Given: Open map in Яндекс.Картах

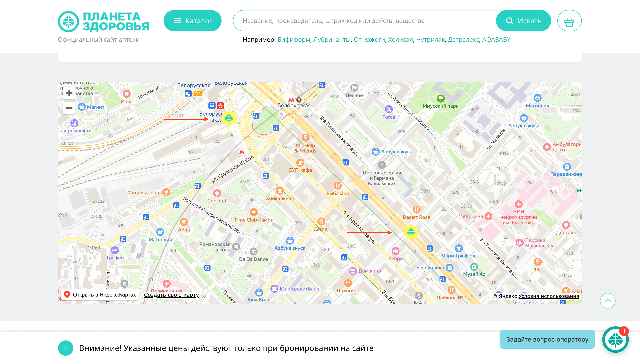Looking at the screenshot, I should (x=100, y=295).
